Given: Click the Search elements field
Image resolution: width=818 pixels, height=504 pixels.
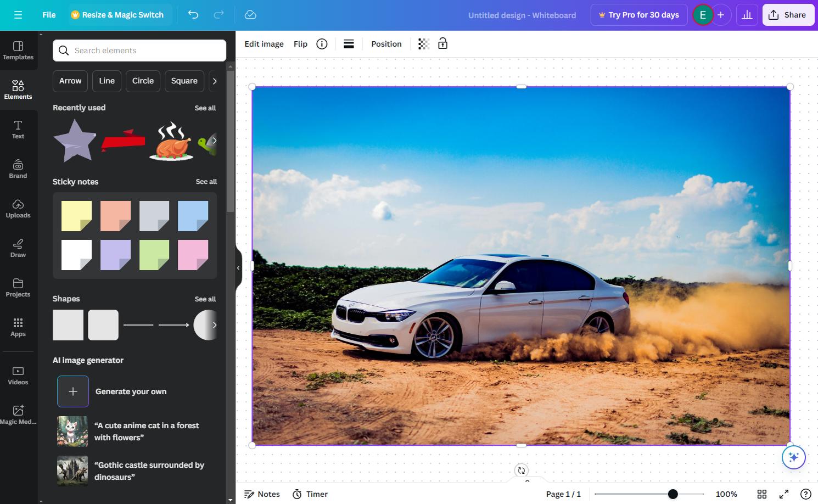Looking at the screenshot, I should [139, 50].
